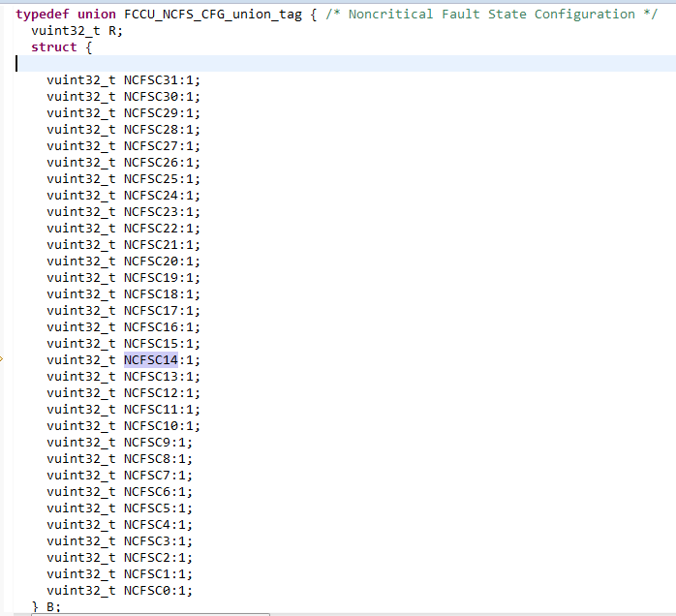Click the occurrence marker beside NCFSC14 line

[1, 358]
